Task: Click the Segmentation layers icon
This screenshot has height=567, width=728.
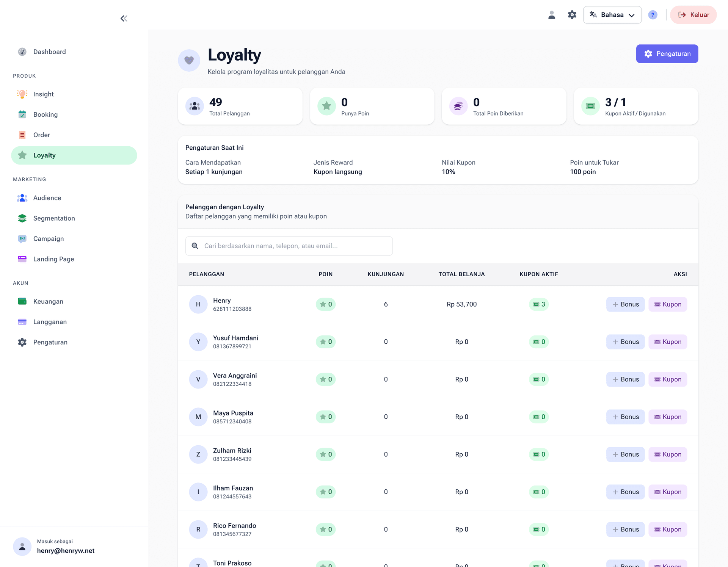Action: pyautogui.click(x=22, y=218)
